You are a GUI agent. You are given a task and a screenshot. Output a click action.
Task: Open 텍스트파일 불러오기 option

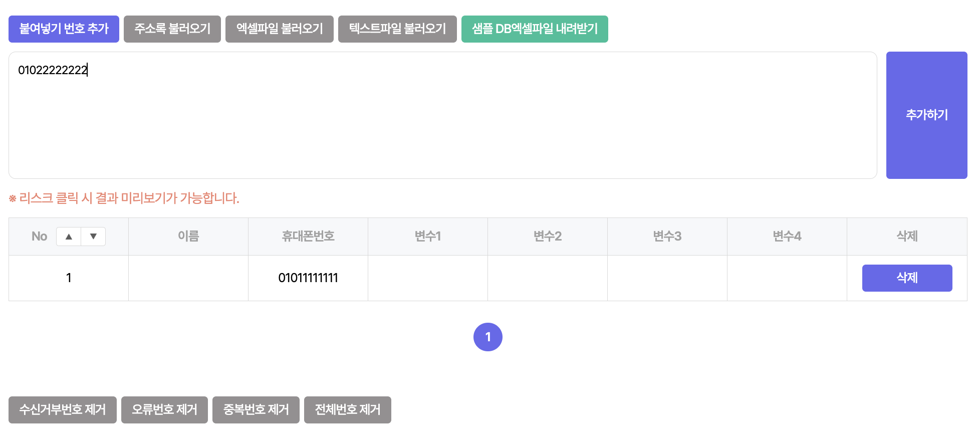click(397, 29)
